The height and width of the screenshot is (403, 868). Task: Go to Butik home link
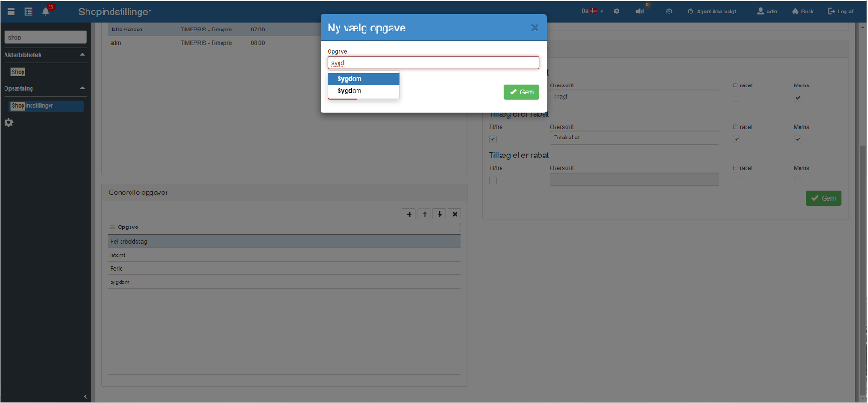[802, 12]
